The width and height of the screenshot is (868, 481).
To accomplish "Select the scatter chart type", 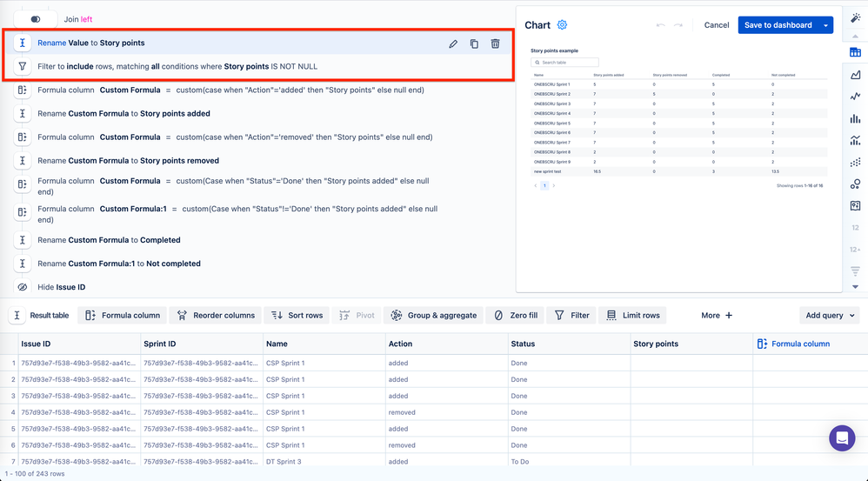I will 855,162.
